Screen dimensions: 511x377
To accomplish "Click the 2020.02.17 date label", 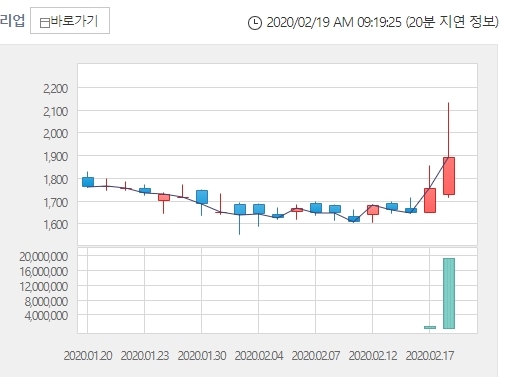I will point(430,356).
